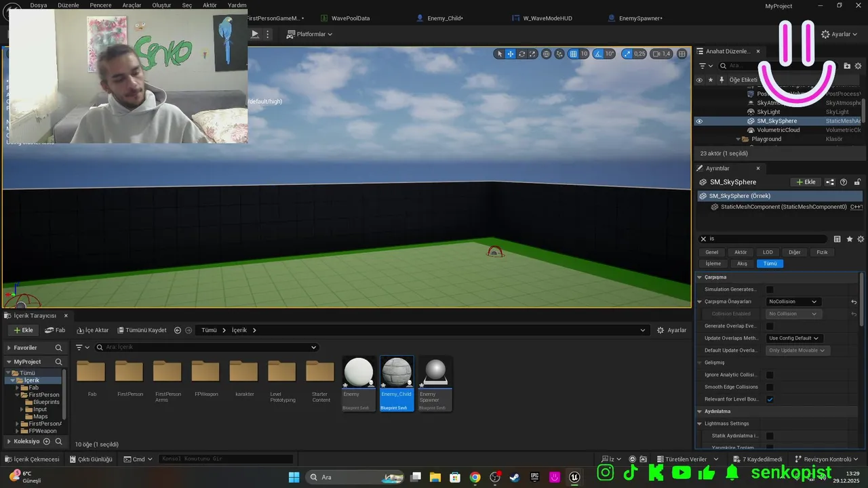Image resolution: width=868 pixels, height=488 pixels.
Task: Open the Platformlar dropdown
Action: point(309,34)
